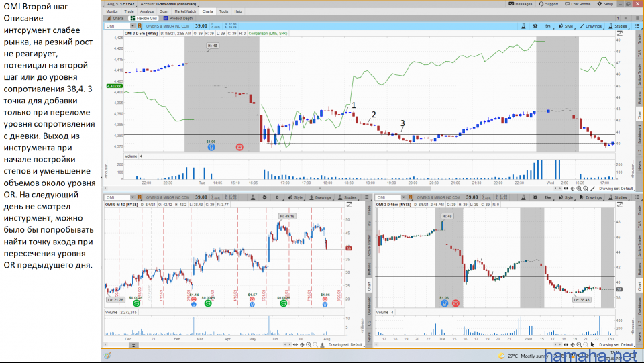Zoom in on the daily chart
This screenshot has height=363, width=644.
click(x=309, y=344)
